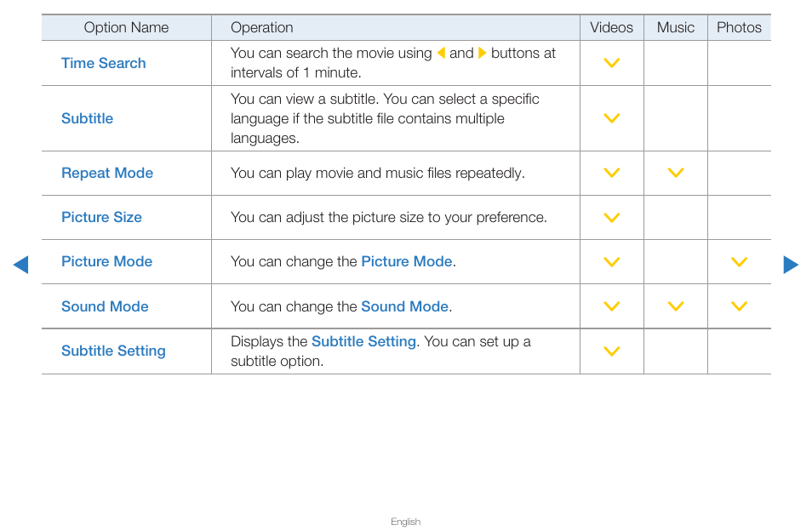Click the Photos checkmark for Picture Mode
This screenshot has height=531, width=812.
pyautogui.click(x=739, y=261)
